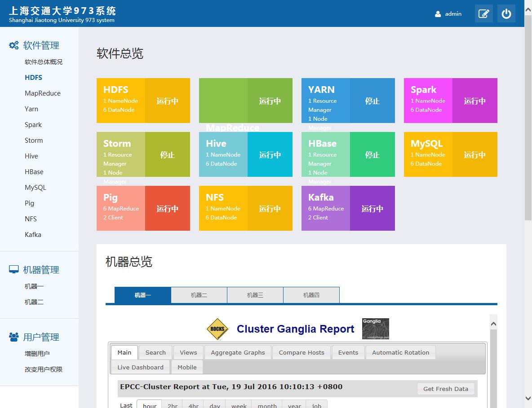Click the Spark 运行中 status tile
This screenshot has width=532, height=408.
tap(474, 101)
